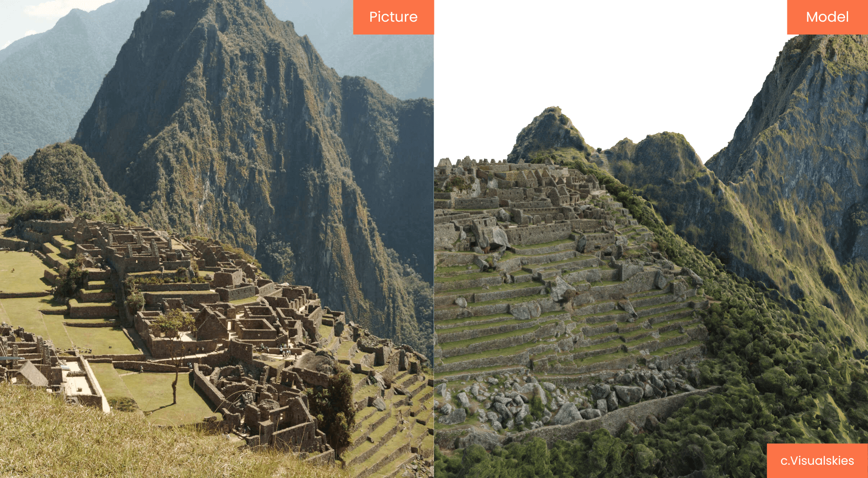Open the c.Visualskies credit tag
868x478 pixels.
pos(817,460)
